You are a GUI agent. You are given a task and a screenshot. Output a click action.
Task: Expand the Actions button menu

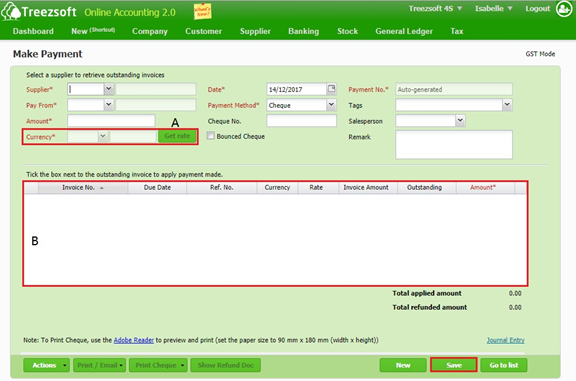point(46,365)
